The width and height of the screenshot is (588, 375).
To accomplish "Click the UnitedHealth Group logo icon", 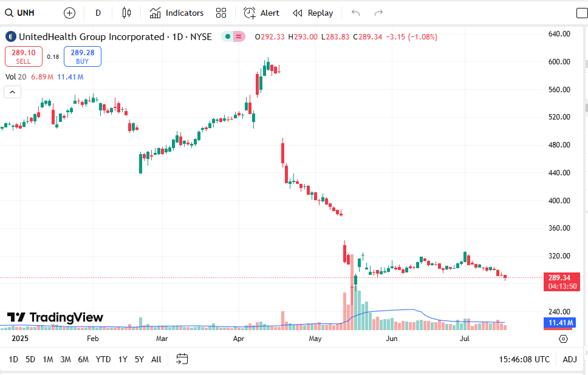I will point(10,37).
